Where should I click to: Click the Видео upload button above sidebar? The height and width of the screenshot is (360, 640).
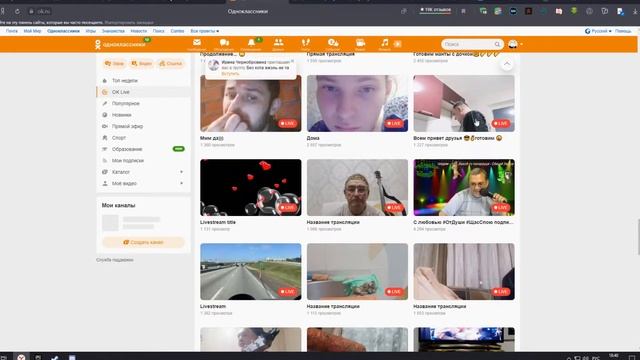[142, 64]
